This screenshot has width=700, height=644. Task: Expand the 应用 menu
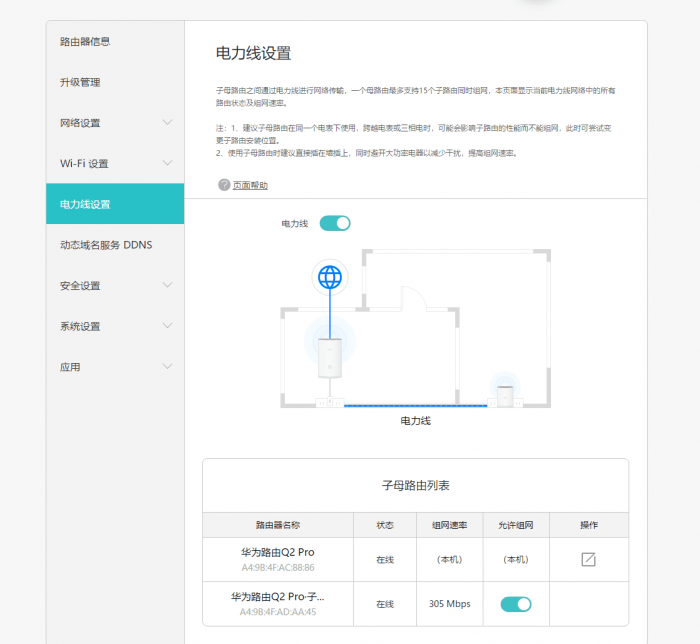[x=167, y=367]
